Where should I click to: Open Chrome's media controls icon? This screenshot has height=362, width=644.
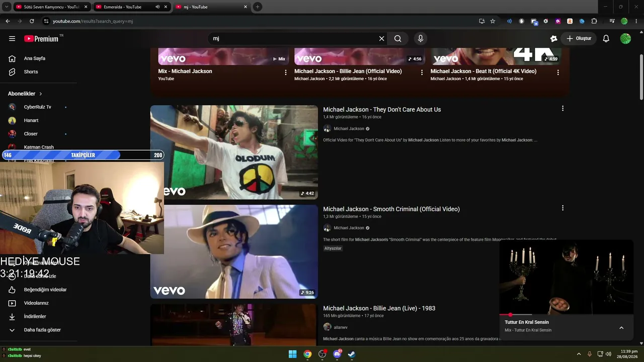[612, 21]
